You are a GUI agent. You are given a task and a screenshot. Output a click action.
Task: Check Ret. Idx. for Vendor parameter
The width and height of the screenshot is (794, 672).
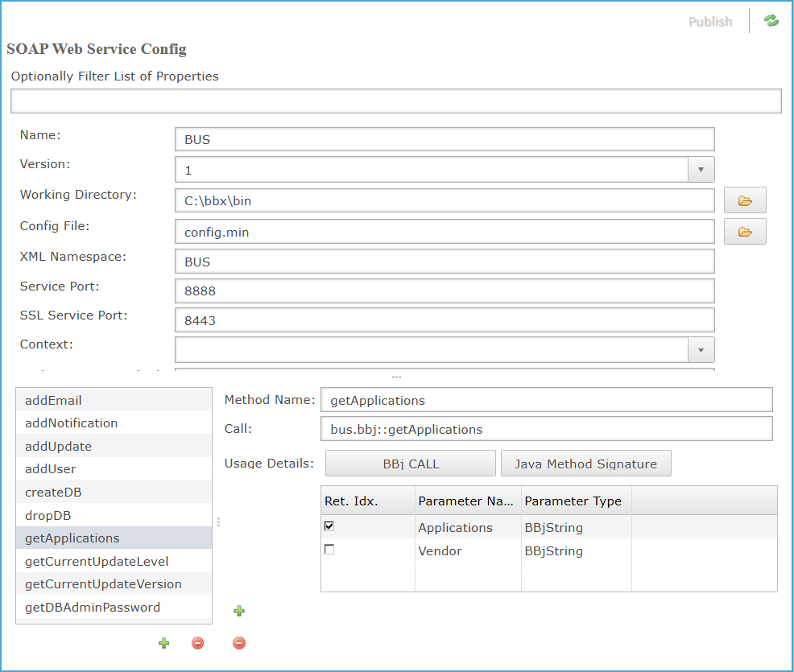(329, 550)
